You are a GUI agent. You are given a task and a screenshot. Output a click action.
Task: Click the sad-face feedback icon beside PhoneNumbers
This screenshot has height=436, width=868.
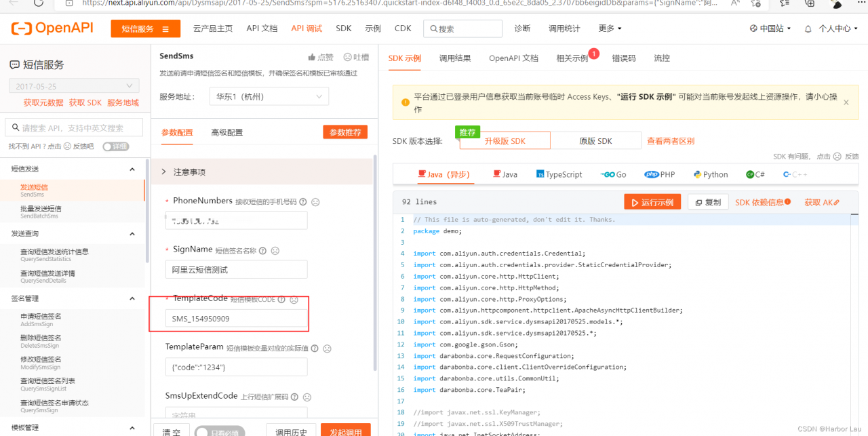pyautogui.click(x=315, y=201)
